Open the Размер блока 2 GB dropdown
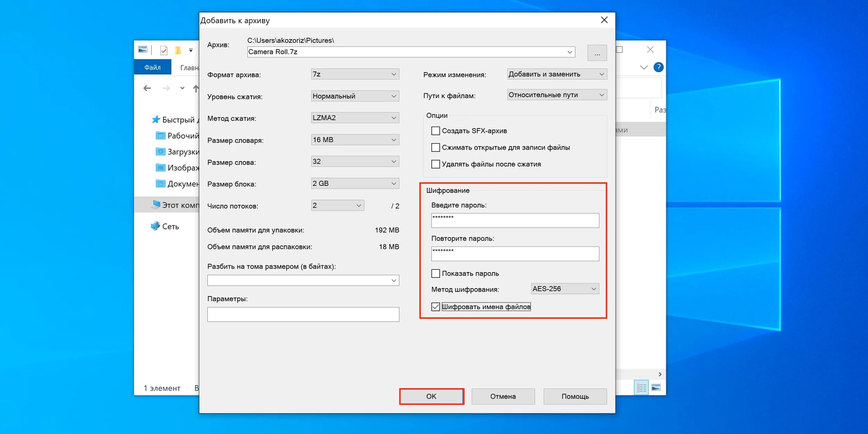The height and width of the screenshot is (434, 868). [355, 183]
